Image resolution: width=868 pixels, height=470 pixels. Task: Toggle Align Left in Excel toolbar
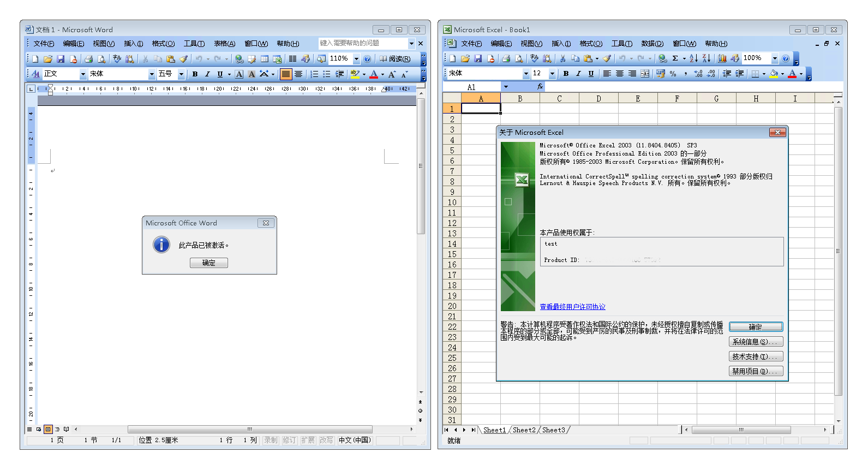607,74
